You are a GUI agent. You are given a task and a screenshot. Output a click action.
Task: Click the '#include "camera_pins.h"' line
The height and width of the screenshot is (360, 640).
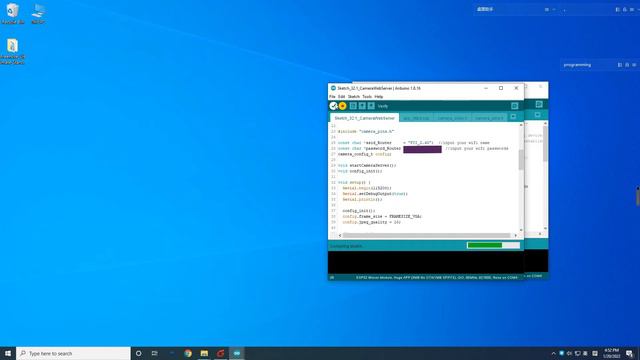click(x=366, y=131)
